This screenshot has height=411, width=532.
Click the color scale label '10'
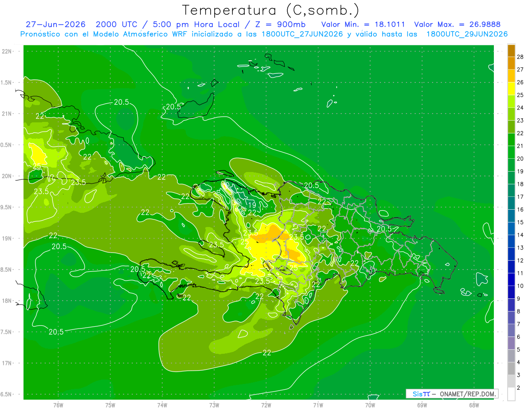[520, 286]
